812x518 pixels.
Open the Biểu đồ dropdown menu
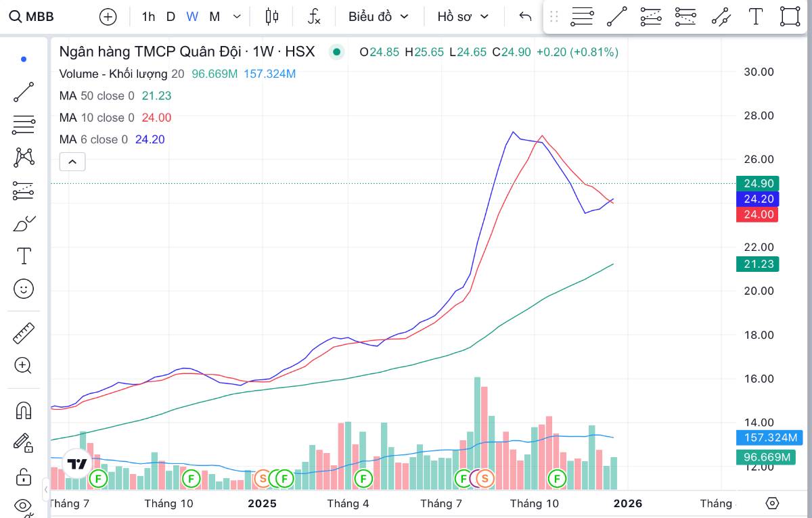click(x=378, y=17)
